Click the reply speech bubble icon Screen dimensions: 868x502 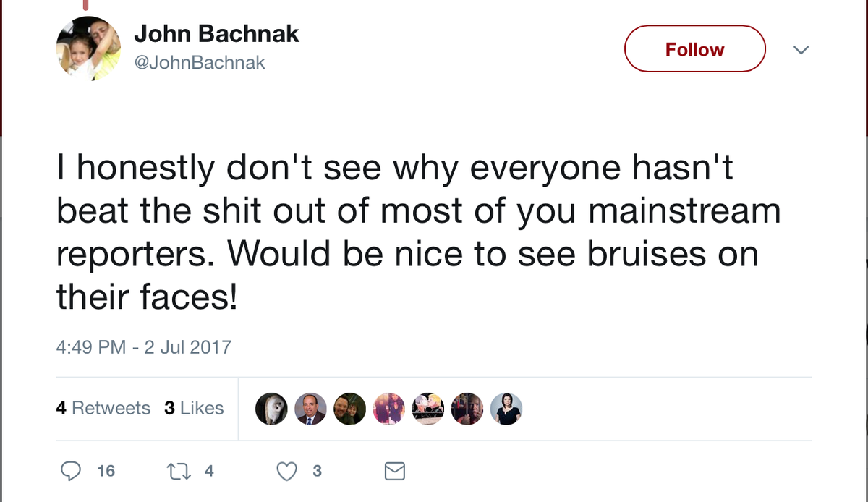[x=71, y=471]
